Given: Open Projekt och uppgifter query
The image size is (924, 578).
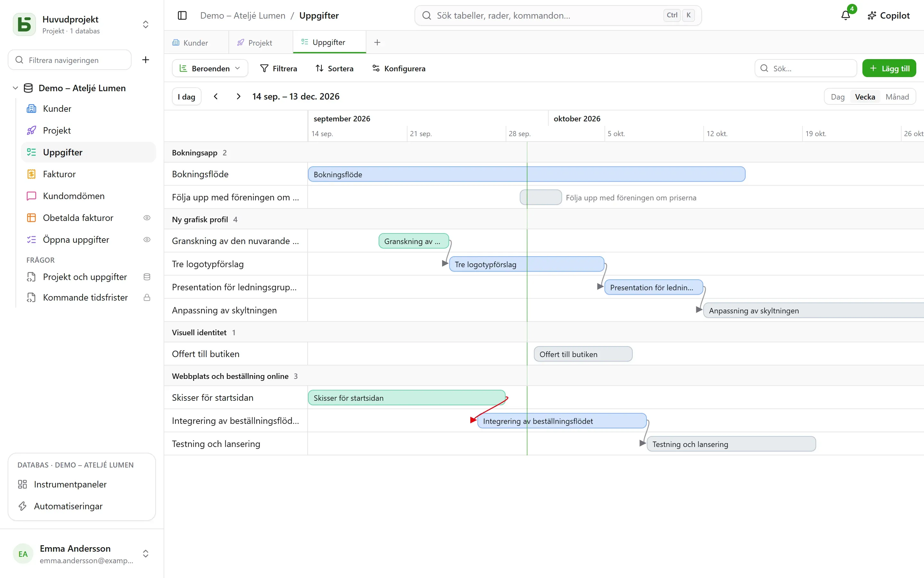Looking at the screenshot, I should click(x=89, y=277).
